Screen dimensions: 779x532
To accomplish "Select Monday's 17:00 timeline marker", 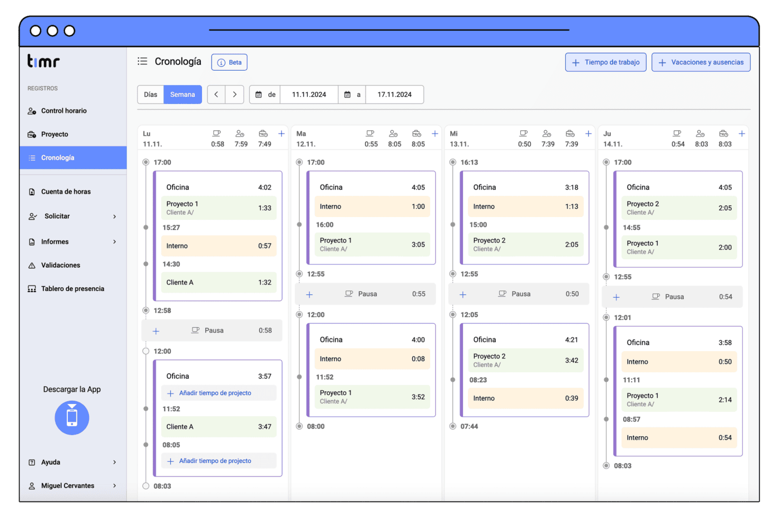I will [x=146, y=162].
